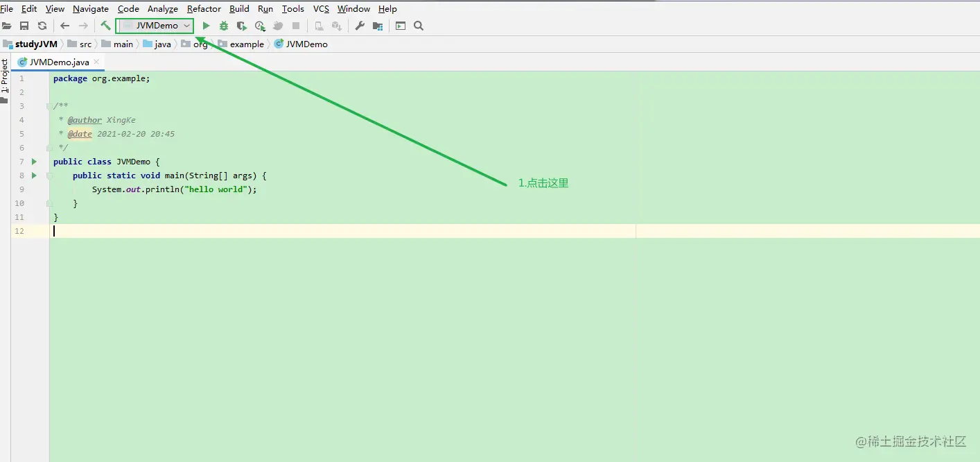The image size is (980, 462).
Task: Click the profiler run icon with clock
Action: [x=260, y=26]
